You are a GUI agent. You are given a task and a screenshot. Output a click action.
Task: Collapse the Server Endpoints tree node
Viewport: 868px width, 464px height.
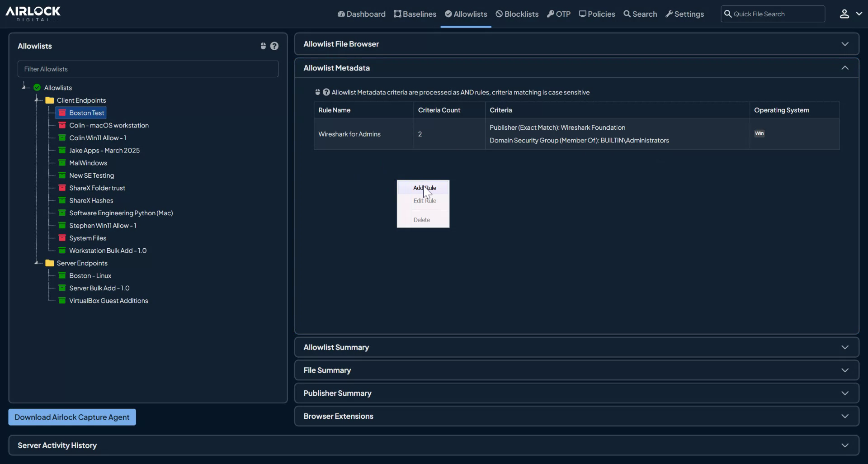(x=37, y=263)
